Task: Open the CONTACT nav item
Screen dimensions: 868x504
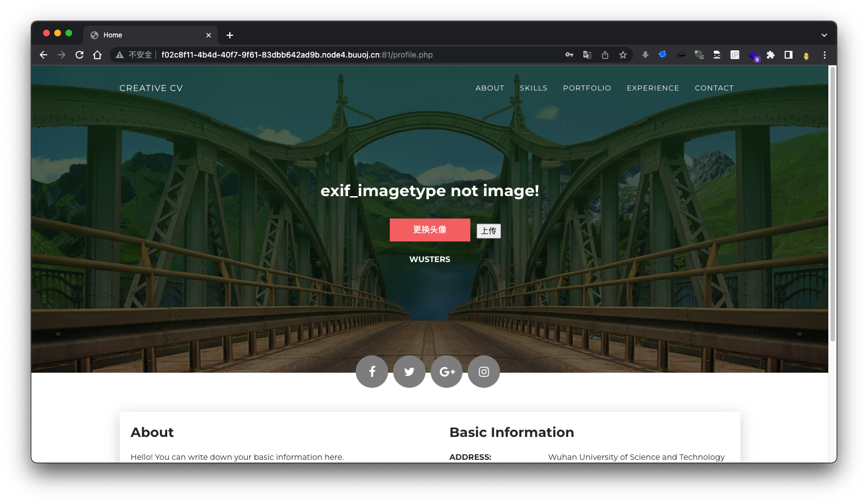Action: 714,88
